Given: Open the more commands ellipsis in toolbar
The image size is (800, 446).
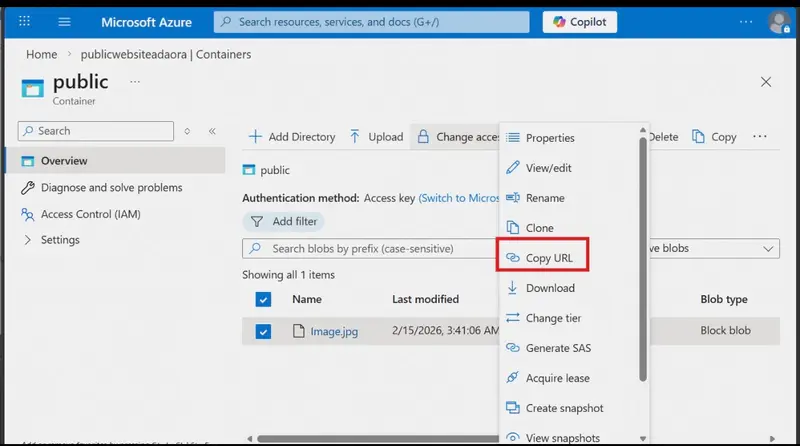Looking at the screenshot, I should point(760,136).
